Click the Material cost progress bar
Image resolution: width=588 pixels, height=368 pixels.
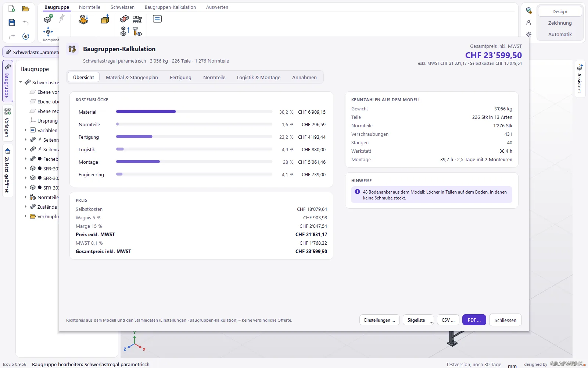(x=194, y=112)
